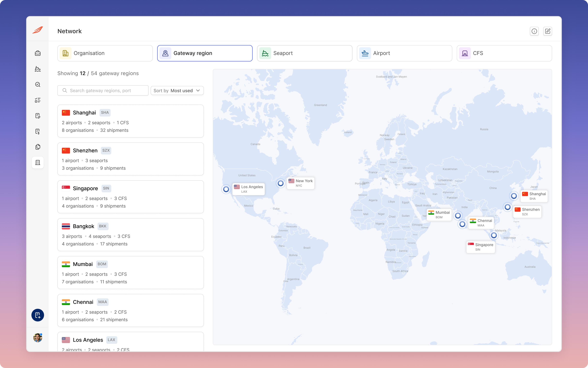Open the document edit sidebar icon
This screenshot has height=368, width=588.
click(x=38, y=116)
